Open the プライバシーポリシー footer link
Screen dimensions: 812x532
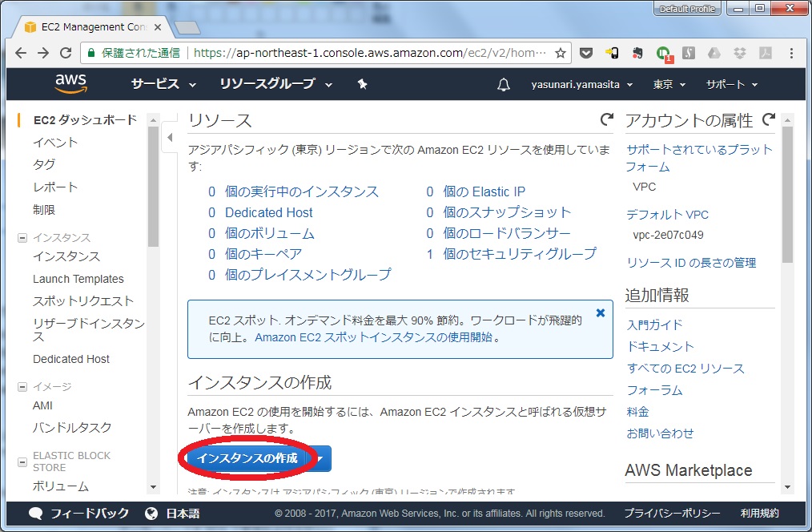[672, 514]
